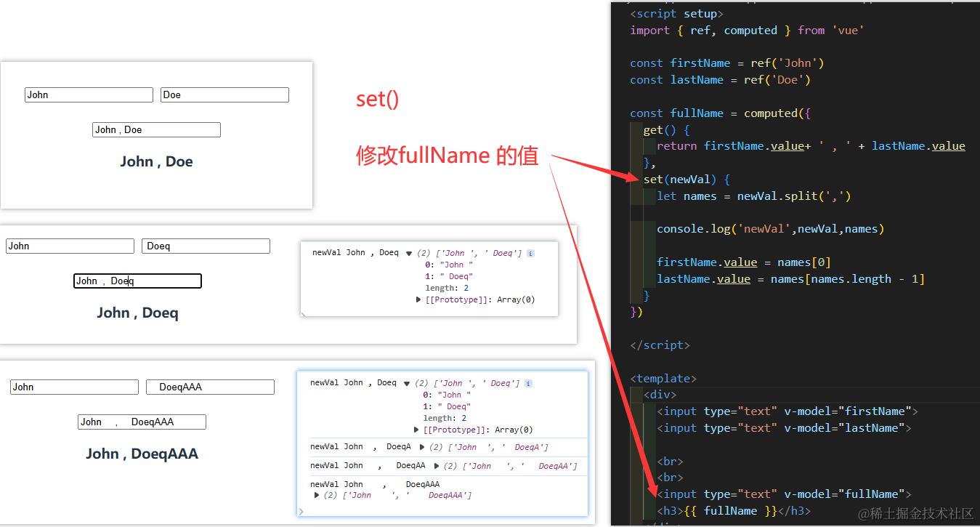980x527 pixels.
Task: Click the '<div>' tag line in the template
Action: [660, 394]
